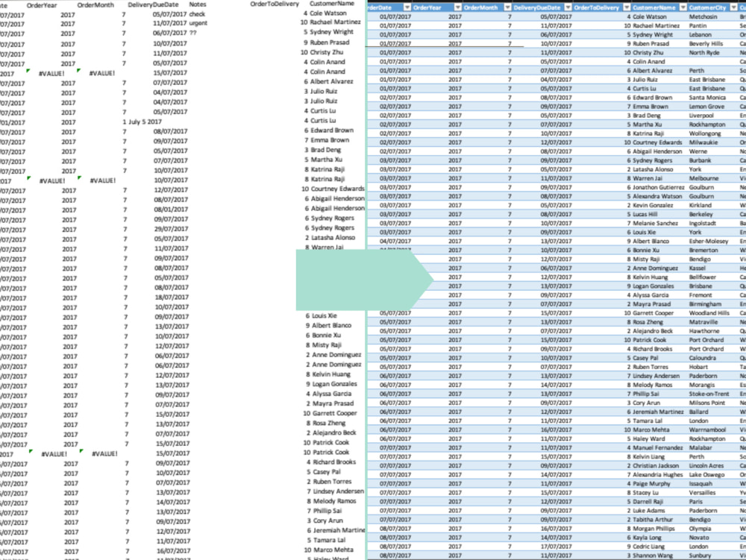Select Morgan Phillips in the right table
The height and width of the screenshot is (560, 746).
(653, 529)
